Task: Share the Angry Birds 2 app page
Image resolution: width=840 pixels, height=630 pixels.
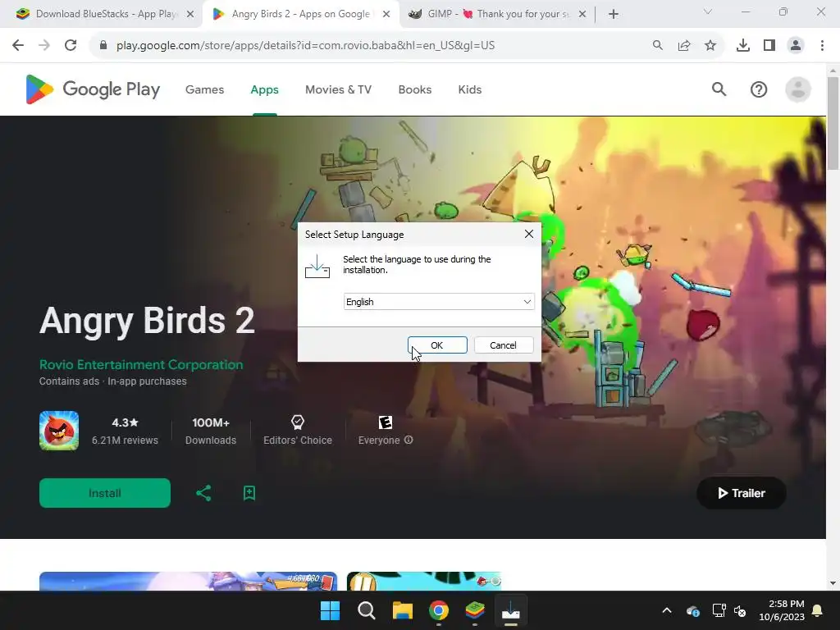Action: point(203,493)
